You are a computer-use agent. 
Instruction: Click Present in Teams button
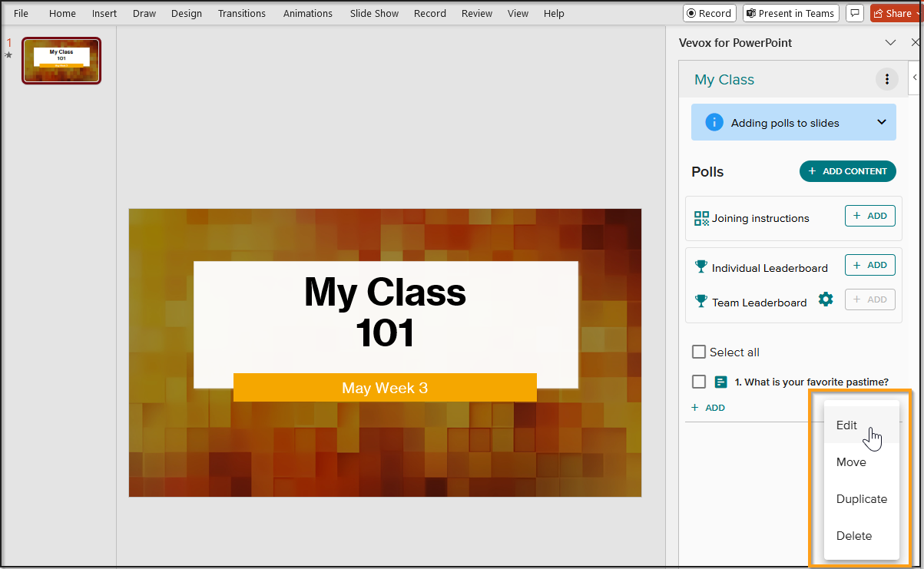click(790, 13)
